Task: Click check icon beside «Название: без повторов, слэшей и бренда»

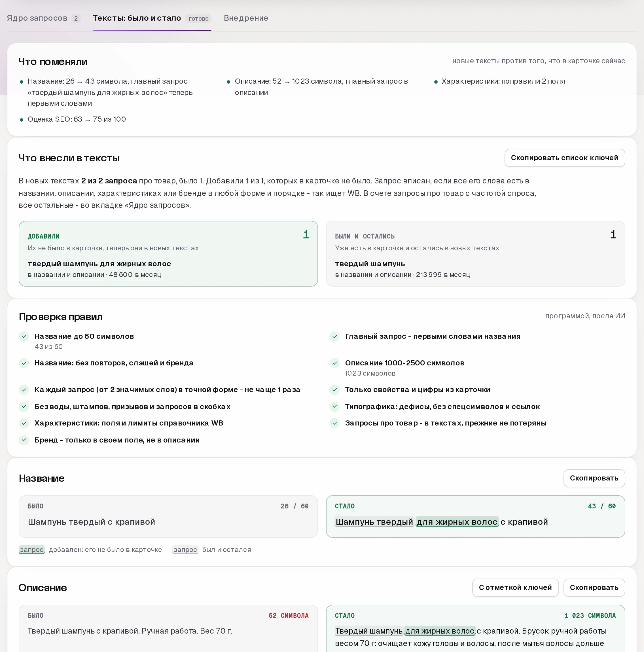Action: pos(24,363)
